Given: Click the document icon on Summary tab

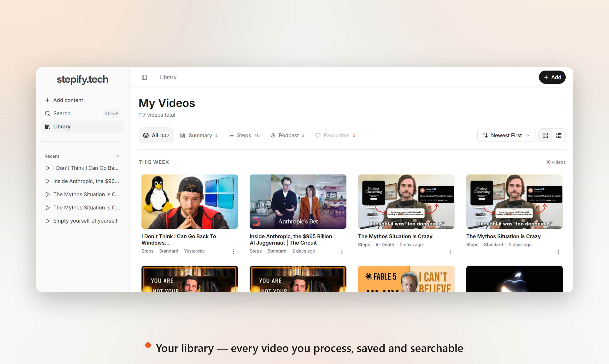Looking at the screenshot, I should point(182,135).
